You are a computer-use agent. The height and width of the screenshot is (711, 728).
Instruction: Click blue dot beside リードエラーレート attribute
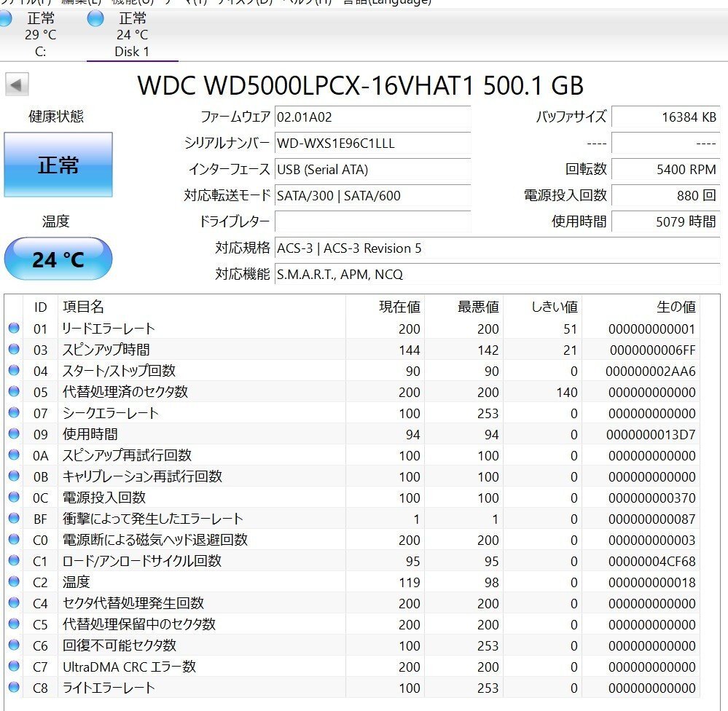[x=12, y=329]
